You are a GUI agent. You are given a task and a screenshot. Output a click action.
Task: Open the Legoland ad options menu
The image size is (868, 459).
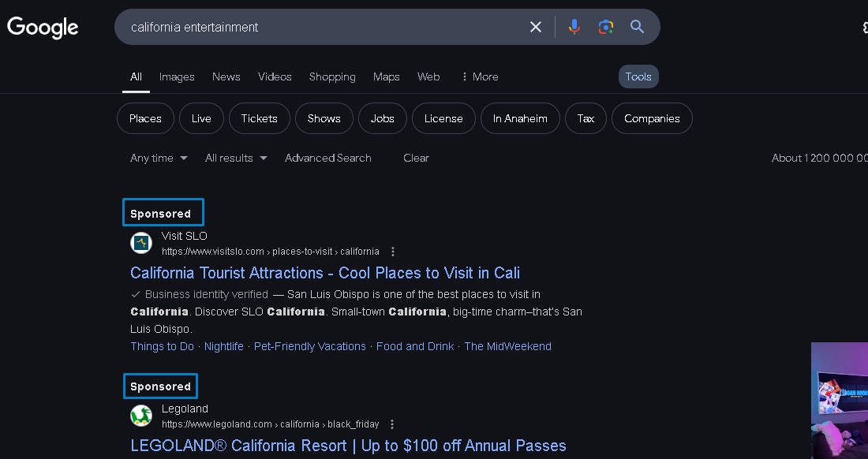pos(392,424)
